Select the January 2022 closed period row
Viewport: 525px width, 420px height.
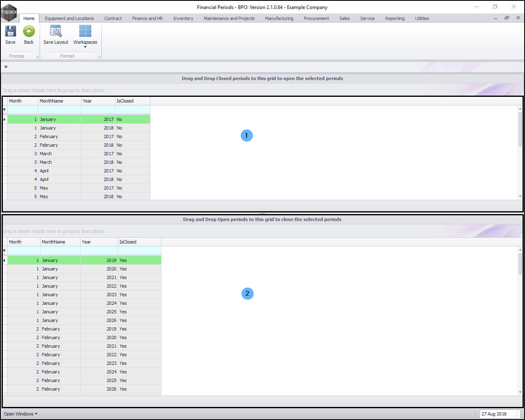84,286
